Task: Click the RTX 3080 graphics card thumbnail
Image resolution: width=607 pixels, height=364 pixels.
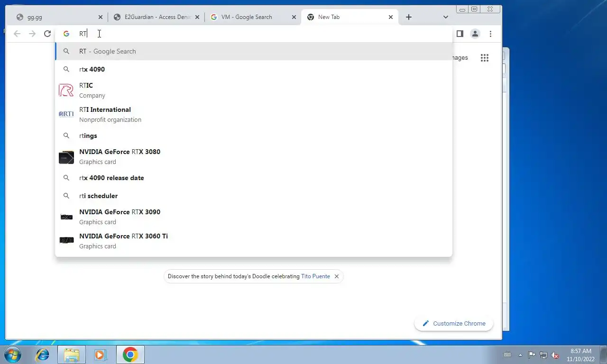Action: click(x=66, y=157)
